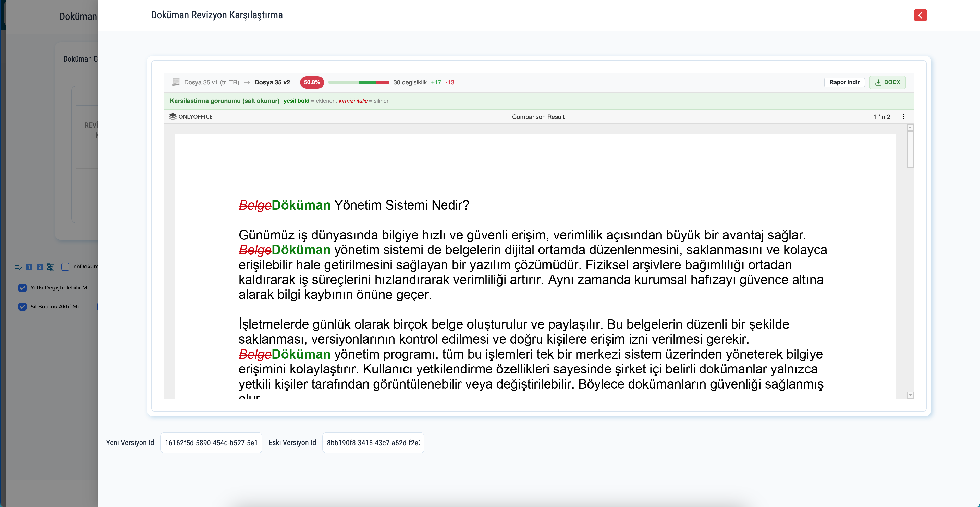Download the DOCX comparison file
980x507 pixels.
[887, 82]
